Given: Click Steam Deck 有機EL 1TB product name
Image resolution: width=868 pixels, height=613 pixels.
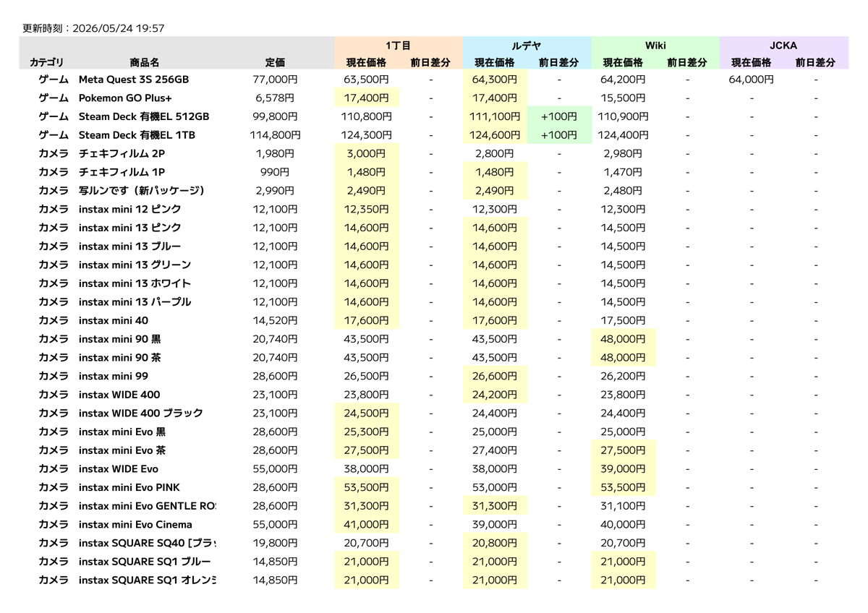Looking at the screenshot, I should pos(137,135).
